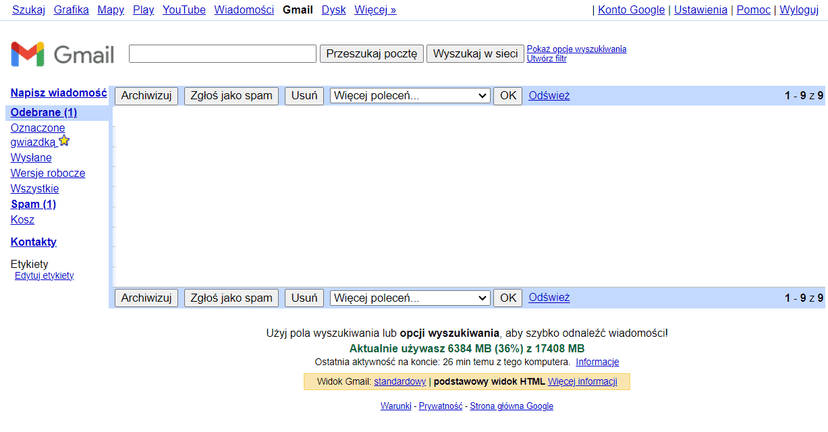Open the Informacje activity details link
This screenshot has width=828, height=432.
point(597,362)
